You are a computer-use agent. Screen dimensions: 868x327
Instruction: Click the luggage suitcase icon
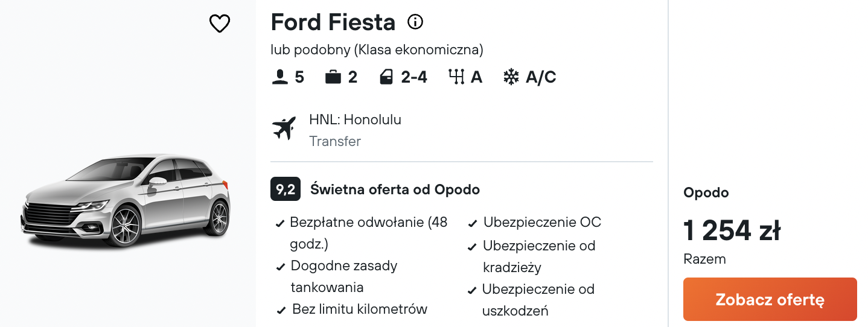333,77
